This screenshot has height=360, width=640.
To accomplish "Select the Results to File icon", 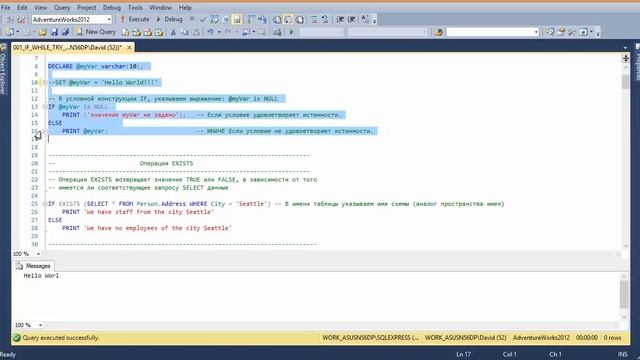I will 300,19.
